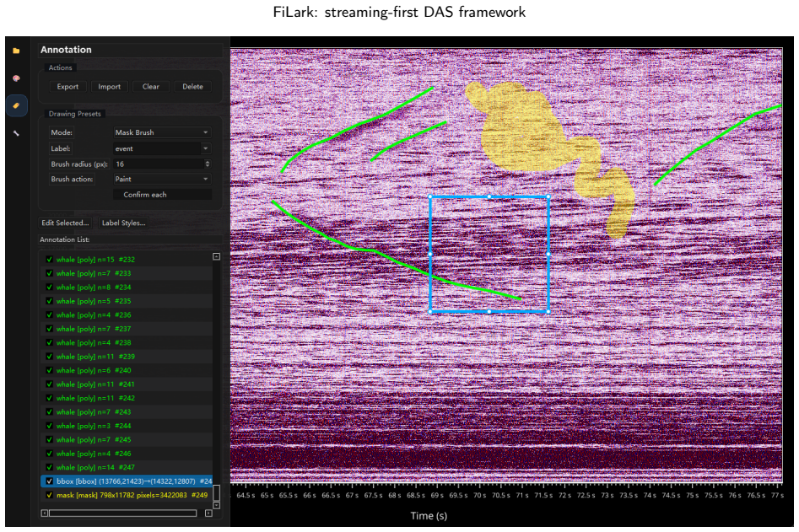Uncheck whale [poly] n=15 #232
The image size is (799, 532).
pos(50,259)
